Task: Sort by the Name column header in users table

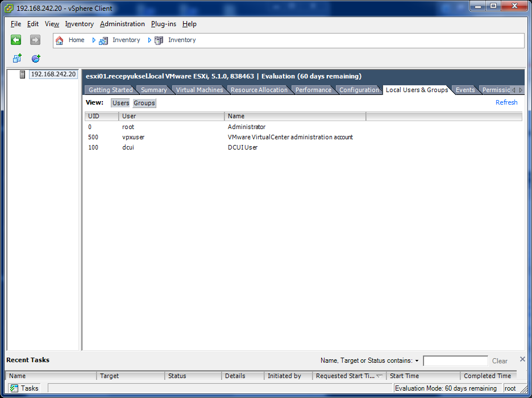Action: point(295,116)
